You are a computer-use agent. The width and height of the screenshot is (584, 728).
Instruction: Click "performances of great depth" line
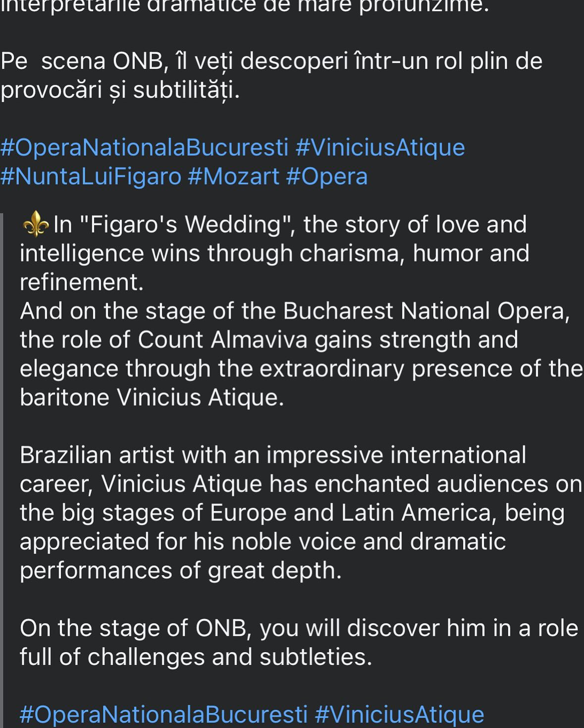click(180, 571)
